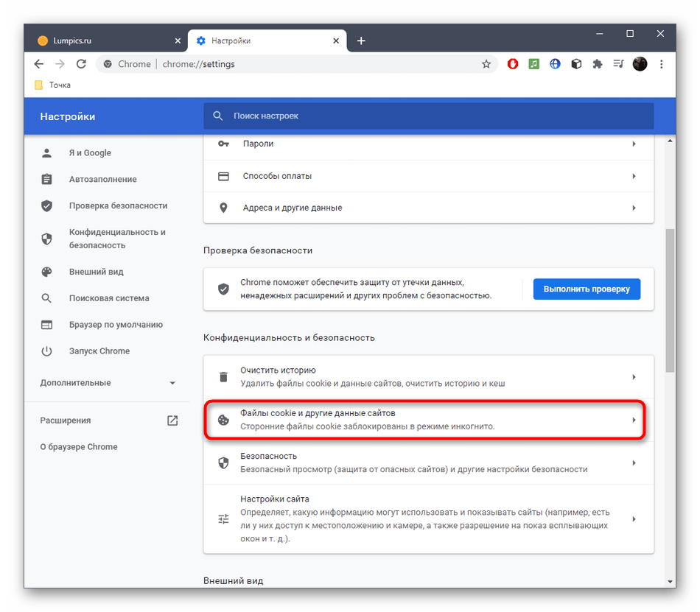Open the media control playlist icon
This screenshot has width=700, height=612.
618,64
